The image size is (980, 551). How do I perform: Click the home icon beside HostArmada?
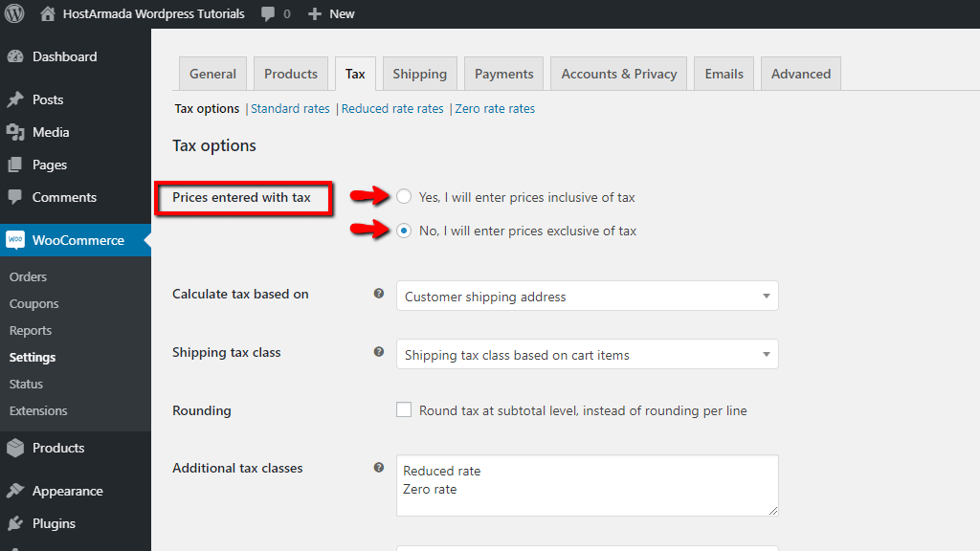[48, 13]
